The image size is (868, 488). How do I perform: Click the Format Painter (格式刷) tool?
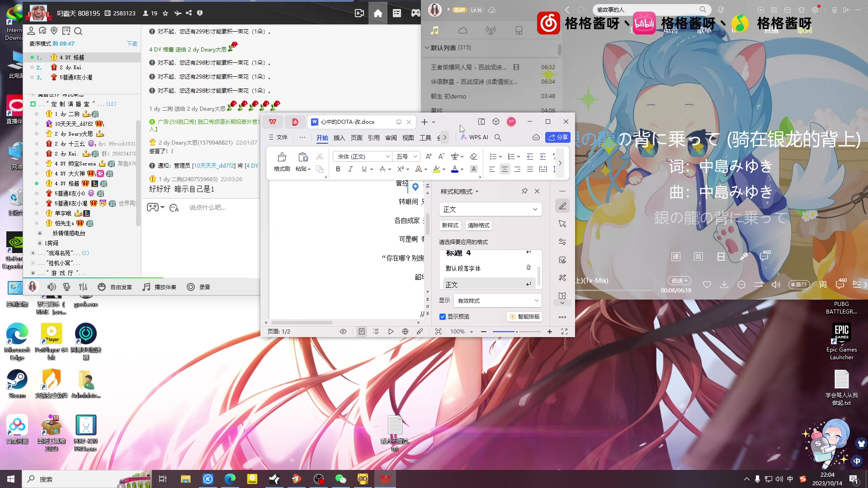[x=282, y=162]
